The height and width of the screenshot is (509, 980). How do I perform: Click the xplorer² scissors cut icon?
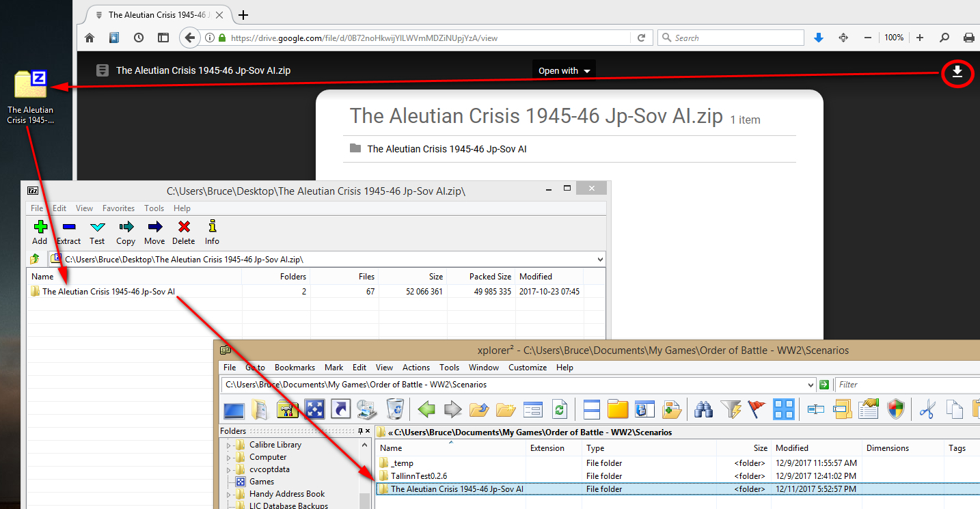[x=927, y=409]
